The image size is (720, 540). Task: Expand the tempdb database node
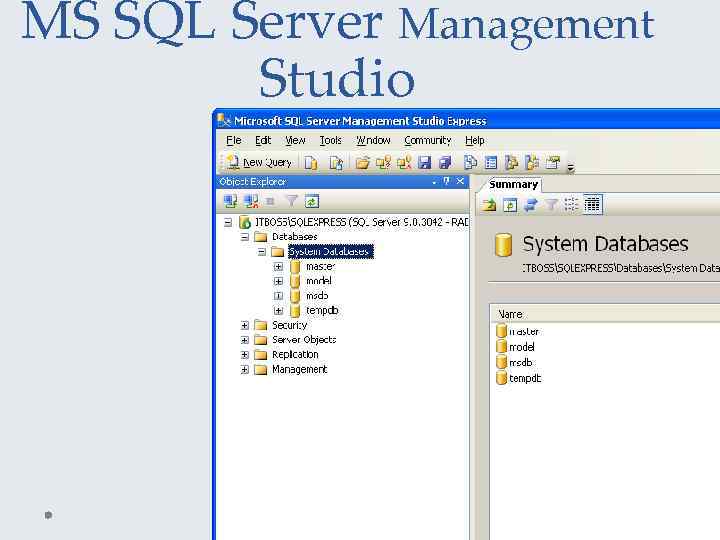click(278, 311)
